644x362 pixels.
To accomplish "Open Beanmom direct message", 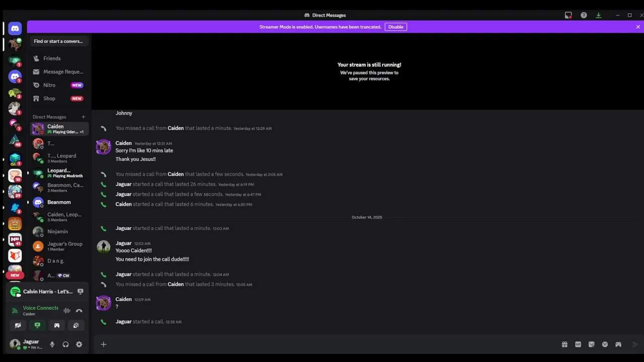I will [x=59, y=202].
